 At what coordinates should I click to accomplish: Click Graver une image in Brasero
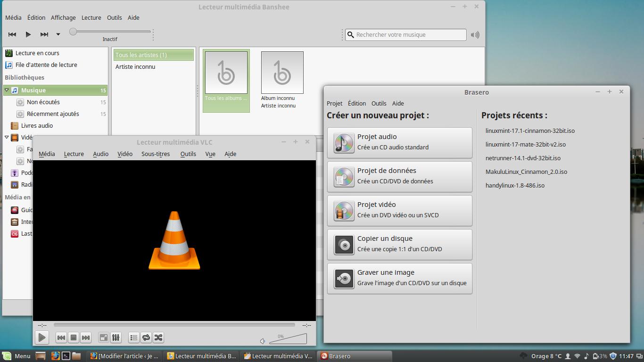click(x=400, y=278)
